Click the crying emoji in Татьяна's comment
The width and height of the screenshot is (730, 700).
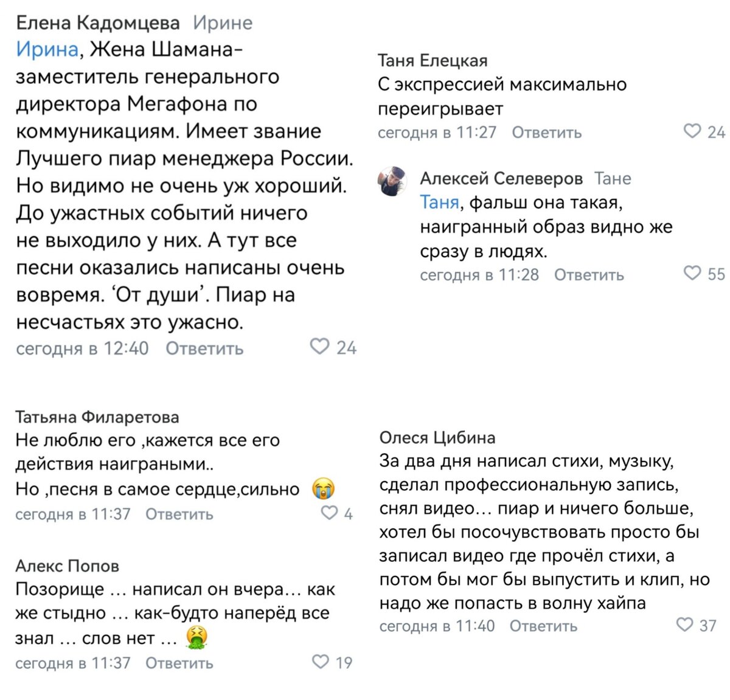[x=323, y=488]
